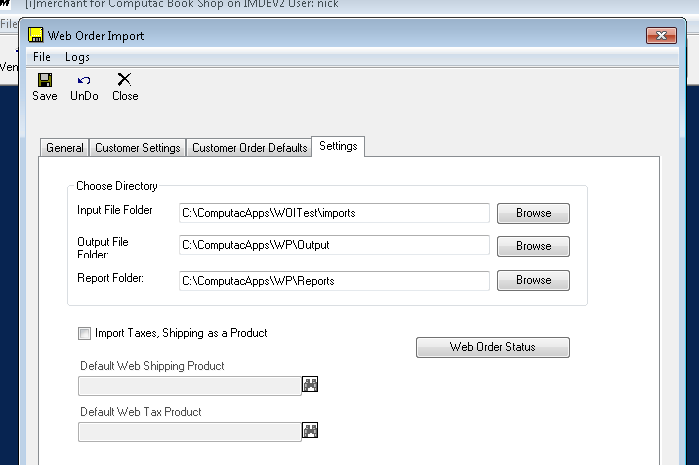Switch to the Customer Settings tab
The image size is (699, 465).
pos(137,148)
